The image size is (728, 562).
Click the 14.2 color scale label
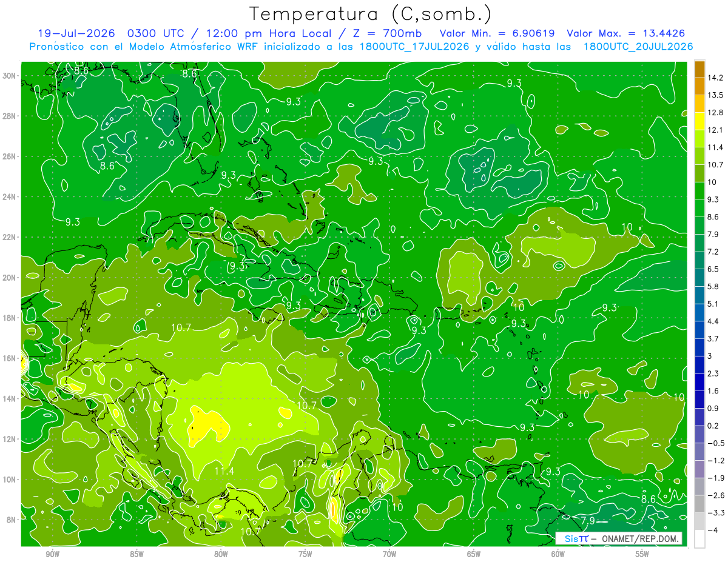(715, 78)
